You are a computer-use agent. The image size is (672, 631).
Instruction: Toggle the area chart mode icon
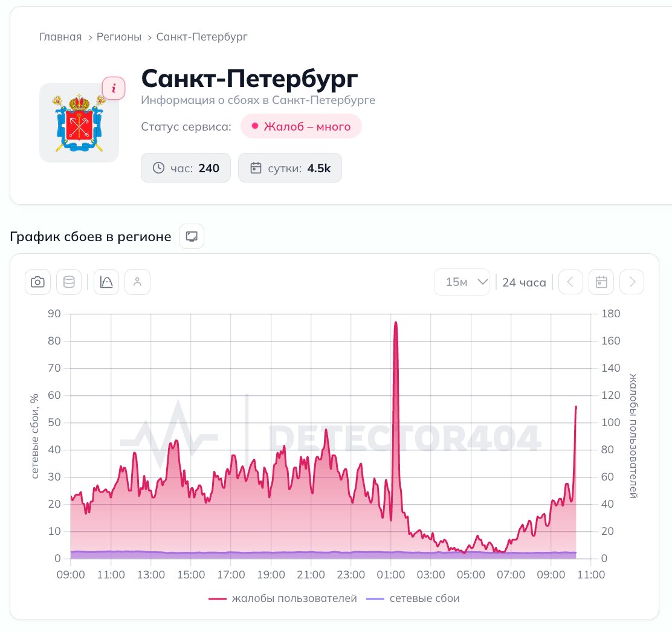pos(106,282)
